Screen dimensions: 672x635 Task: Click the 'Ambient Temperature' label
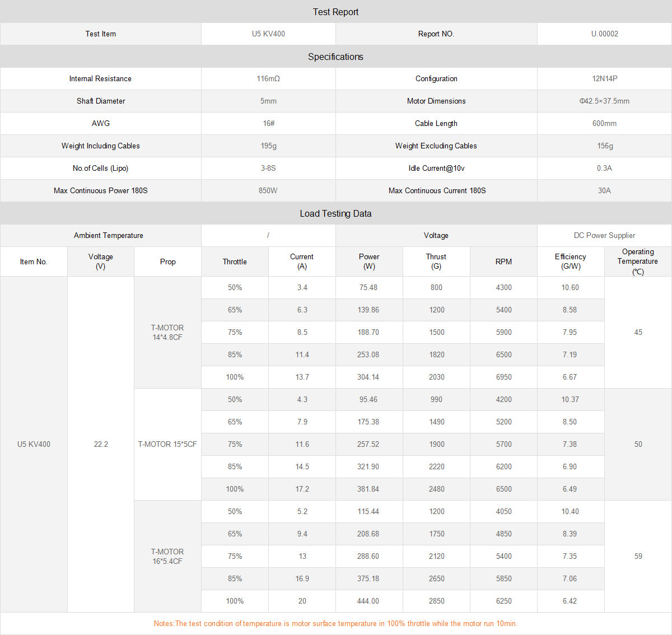pos(108,235)
